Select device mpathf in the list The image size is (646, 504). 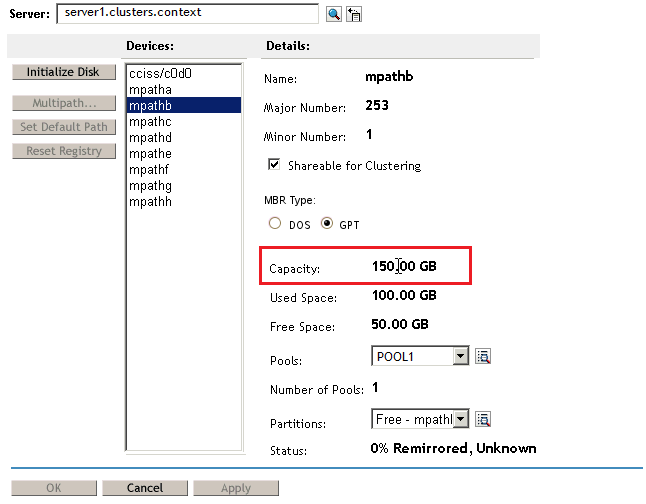pyautogui.click(x=184, y=170)
